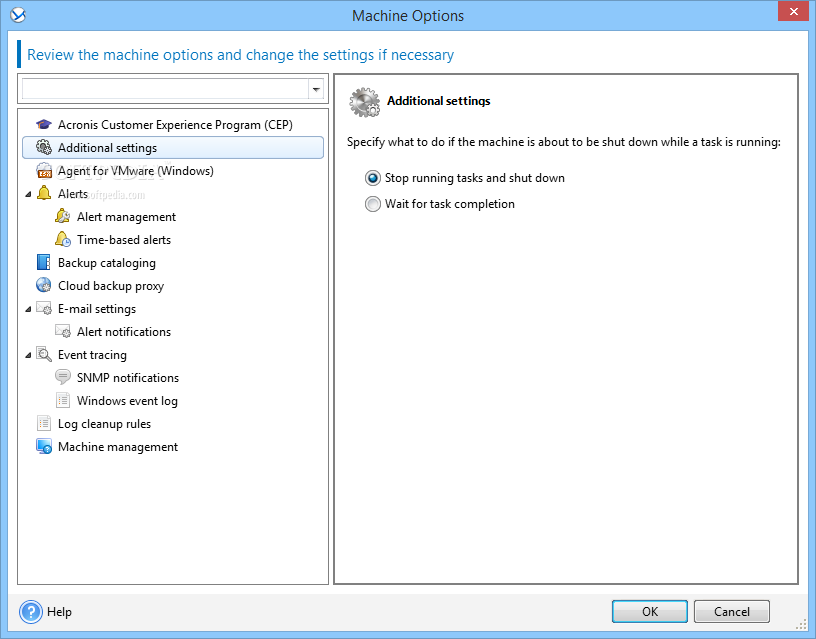Click the E-mail settings envelope icon
The height and width of the screenshot is (639, 816).
click(x=44, y=309)
